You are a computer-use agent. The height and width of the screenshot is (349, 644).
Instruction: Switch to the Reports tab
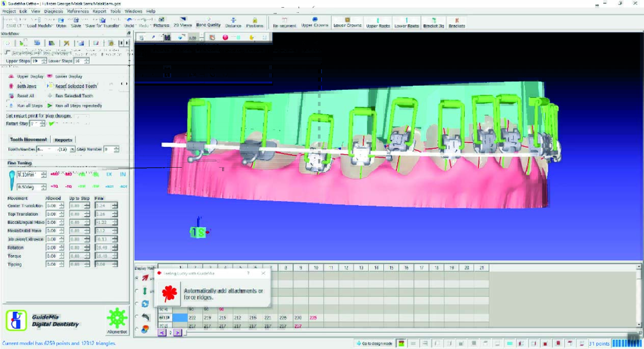[x=63, y=140]
